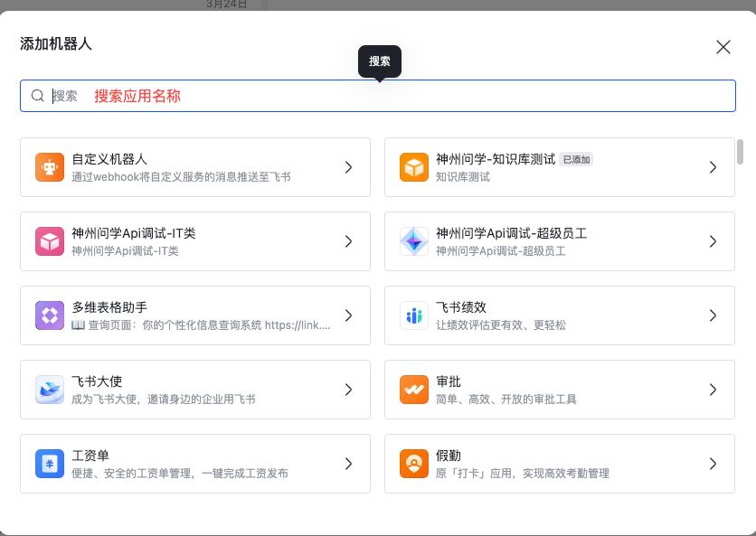The image size is (756, 536).
Task: Click the 飞书绩效 app icon
Action: [x=413, y=315]
